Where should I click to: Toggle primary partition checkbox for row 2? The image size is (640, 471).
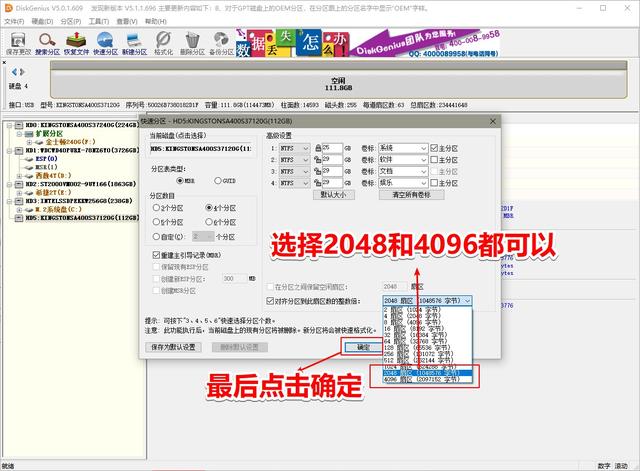434,160
